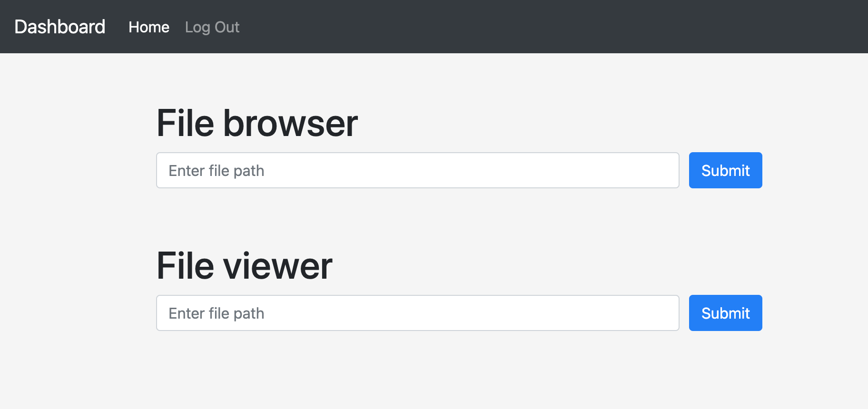
Task: Focus the File viewer path input
Action: point(418,313)
